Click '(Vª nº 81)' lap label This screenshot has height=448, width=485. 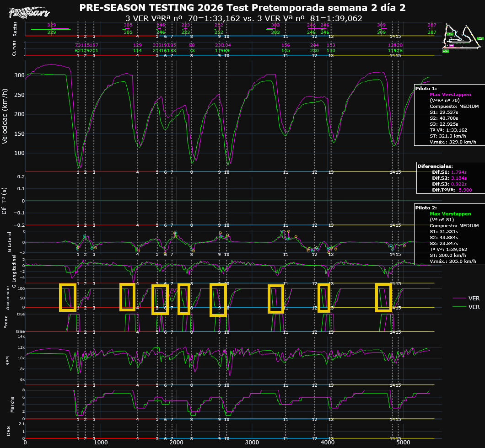(442, 220)
